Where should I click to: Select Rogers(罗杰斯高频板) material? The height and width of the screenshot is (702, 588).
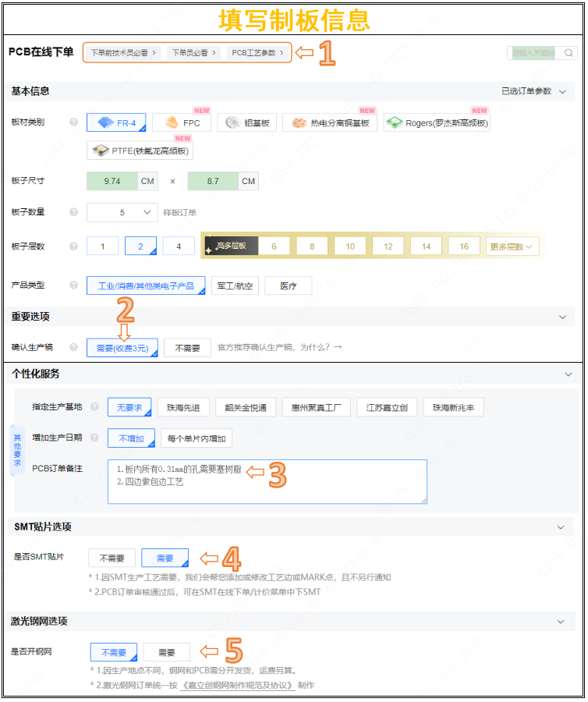[437, 123]
